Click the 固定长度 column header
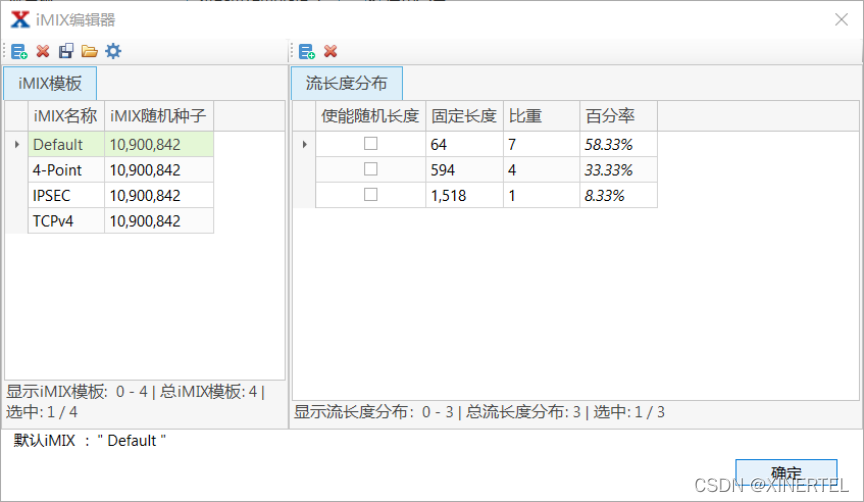This screenshot has width=864, height=502. point(465,116)
